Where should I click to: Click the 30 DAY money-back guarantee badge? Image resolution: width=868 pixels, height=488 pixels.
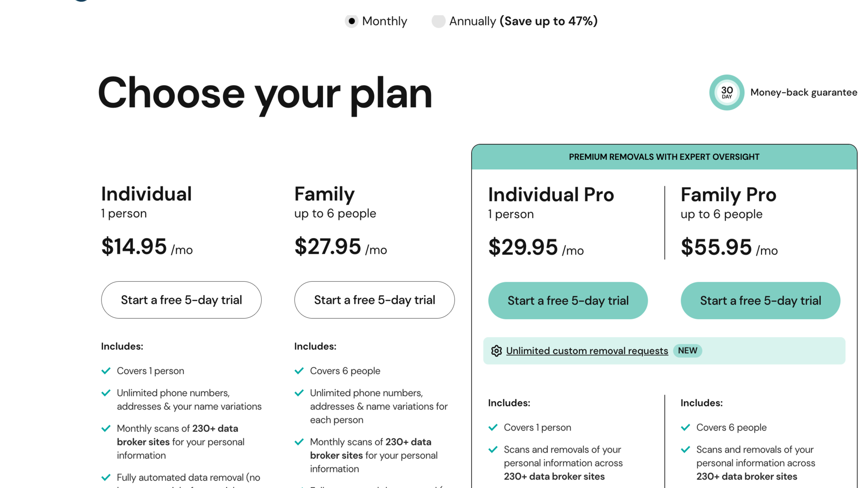point(726,92)
